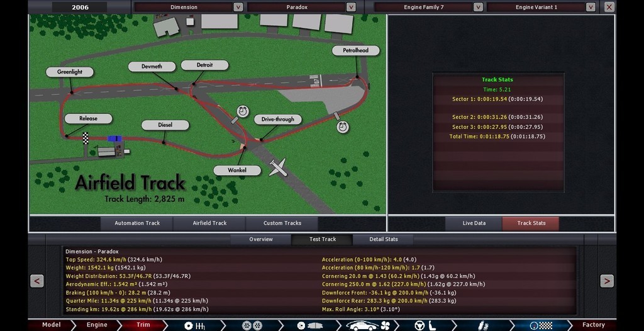This screenshot has width=644, height=331.
Task: Click the airplane icon on the track map
Action: pos(277,167)
